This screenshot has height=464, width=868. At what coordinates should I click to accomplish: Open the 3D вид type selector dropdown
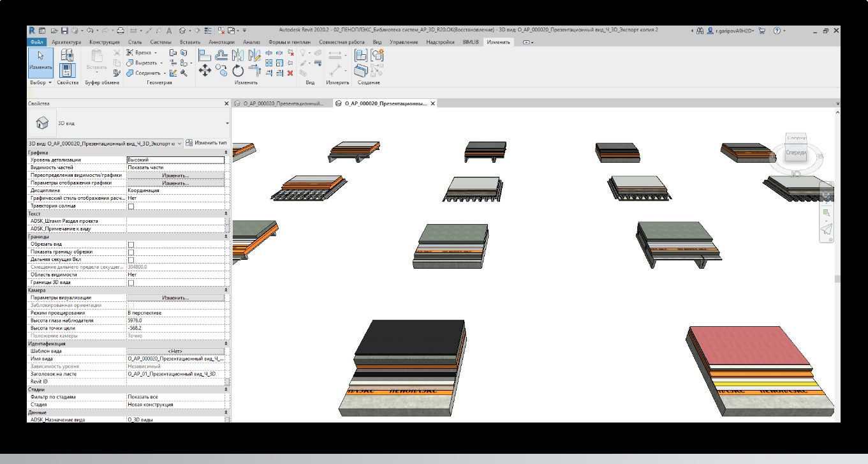pos(228,122)
